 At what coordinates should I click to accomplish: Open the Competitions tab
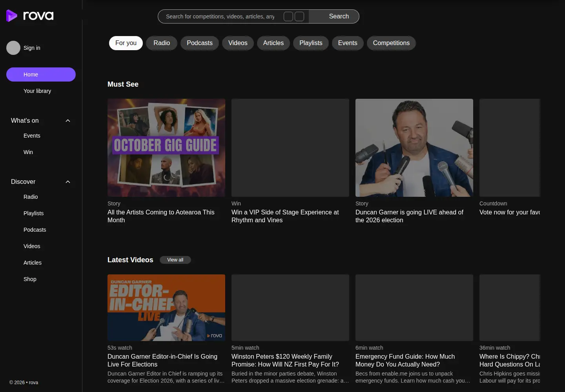[391, 43]
